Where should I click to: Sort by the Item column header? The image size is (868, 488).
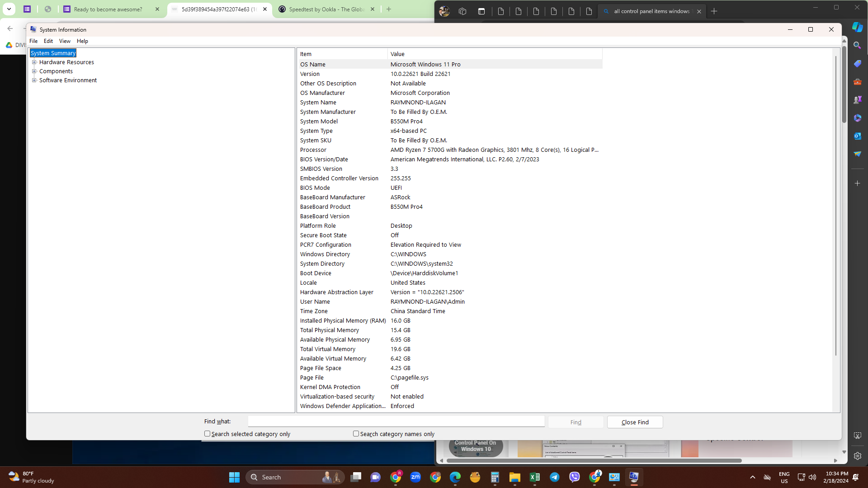click(x=342, y=54)
